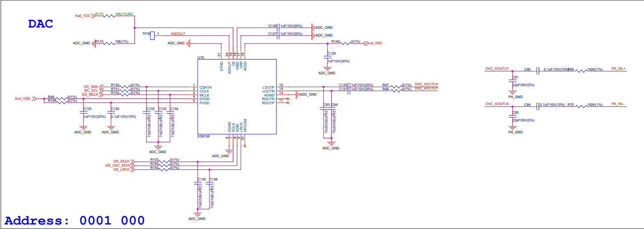Click the ES8156 part name
Image resolution: width=644 pixels, height=229 pixels.
[204, 136]
